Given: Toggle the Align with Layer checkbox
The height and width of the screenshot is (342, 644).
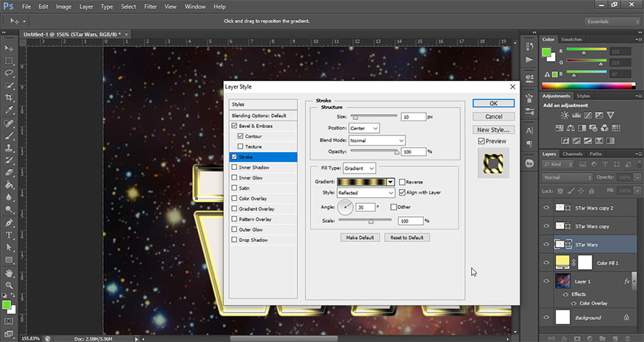Looking at the screenshot, I should (x=402, y=192).
